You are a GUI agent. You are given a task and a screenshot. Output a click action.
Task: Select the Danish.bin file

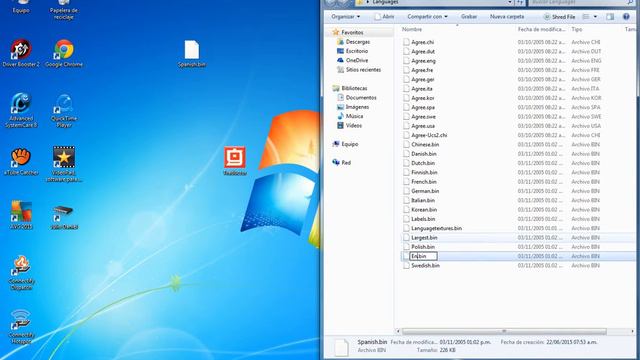point(420,154)
